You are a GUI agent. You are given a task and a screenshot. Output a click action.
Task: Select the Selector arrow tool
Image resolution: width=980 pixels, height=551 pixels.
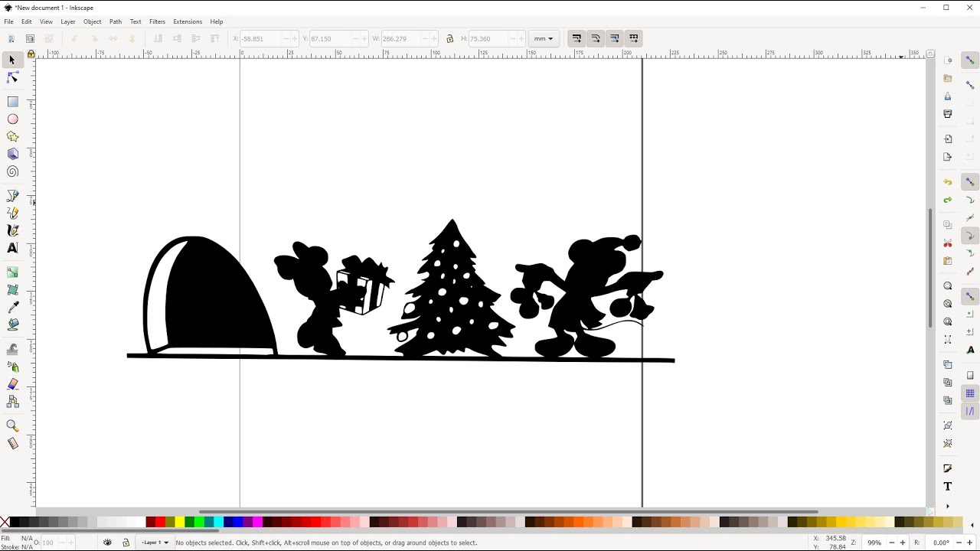(12, 60)
